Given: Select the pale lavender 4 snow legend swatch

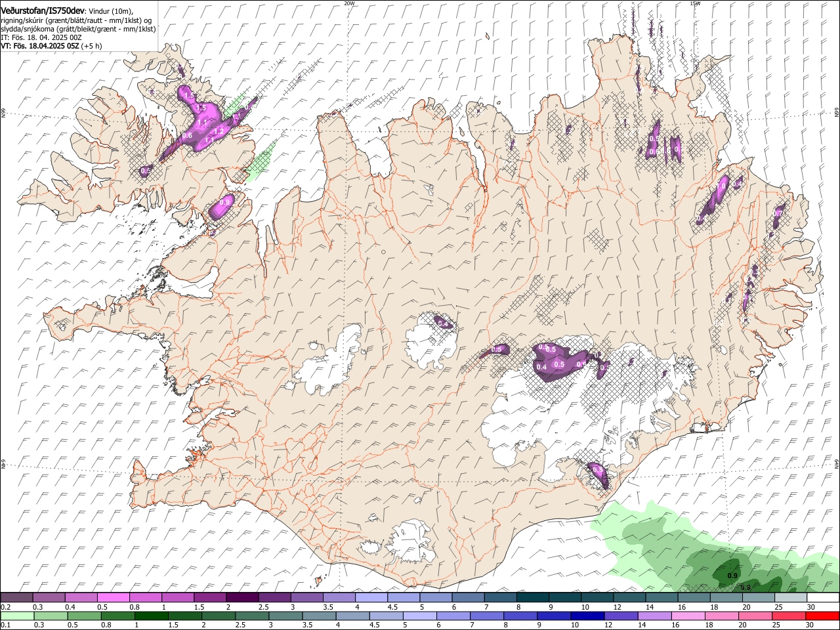Looking at the screenshot, I should click(x=371, y=598).
